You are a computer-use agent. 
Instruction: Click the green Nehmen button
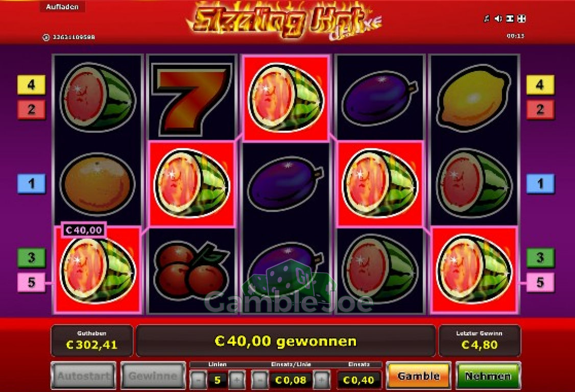[488, 376]
